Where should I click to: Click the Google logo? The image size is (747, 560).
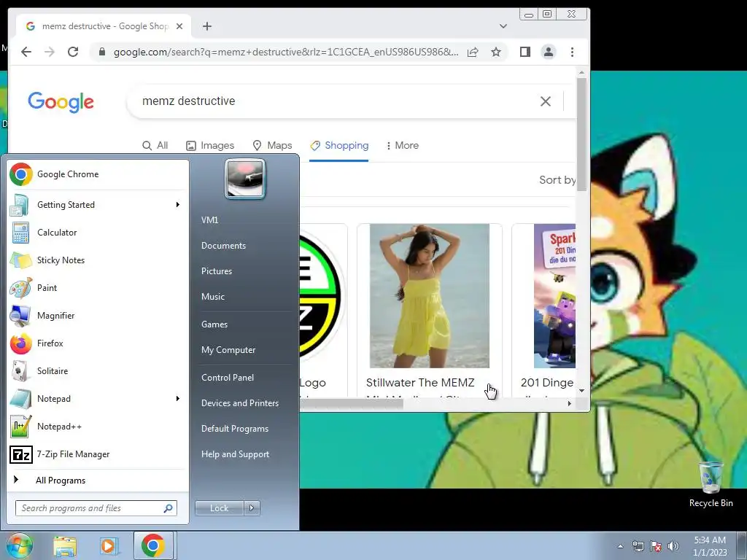[x=61, y=102]
